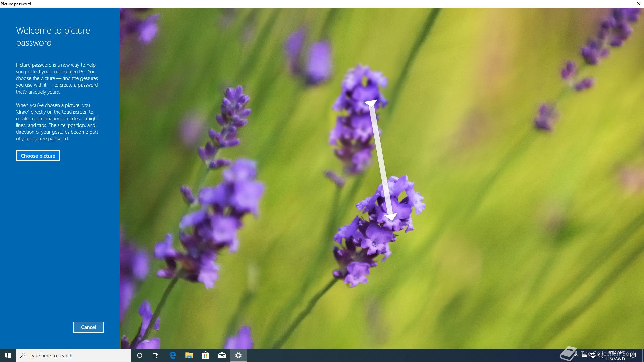Open the Mail app on the taskbar
This screenshot has height=362, width=644.
click(x=222, y=355)
